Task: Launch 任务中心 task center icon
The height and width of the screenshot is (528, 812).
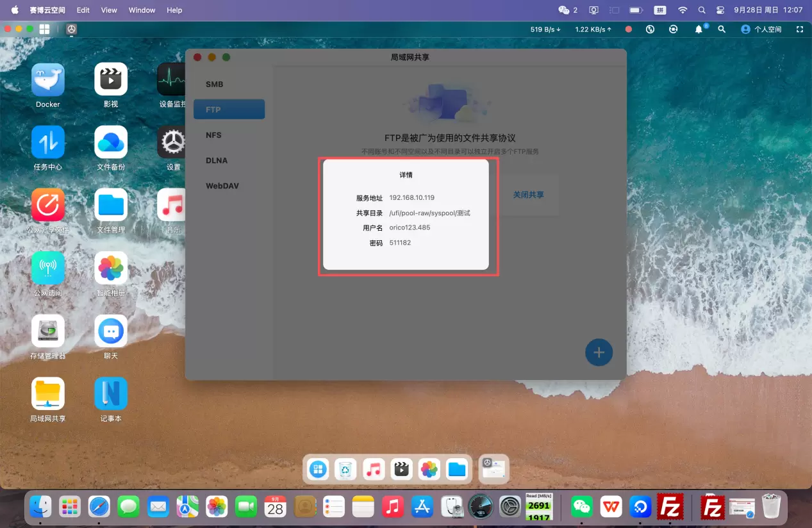Action: click(x=48, y=142)
